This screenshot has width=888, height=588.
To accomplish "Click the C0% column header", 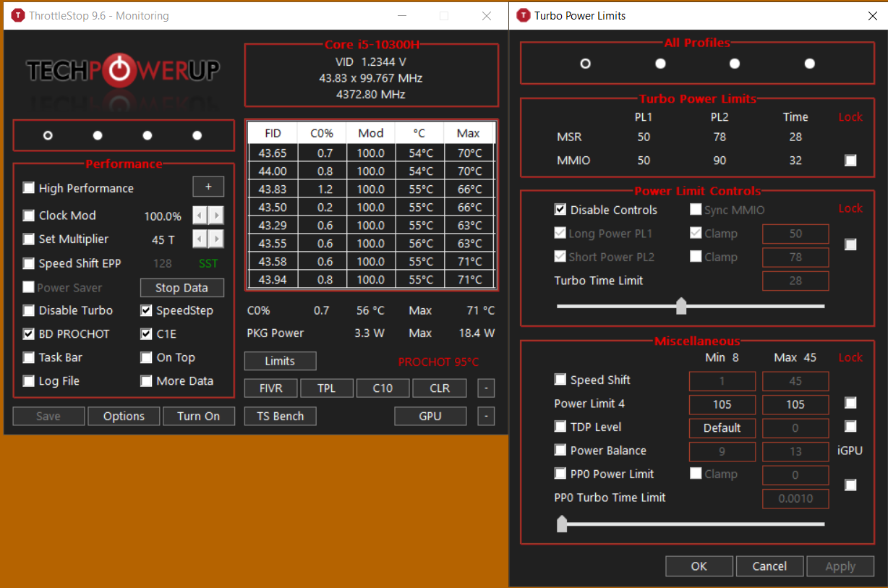I will pyautogui.click(x=322, y=133).
